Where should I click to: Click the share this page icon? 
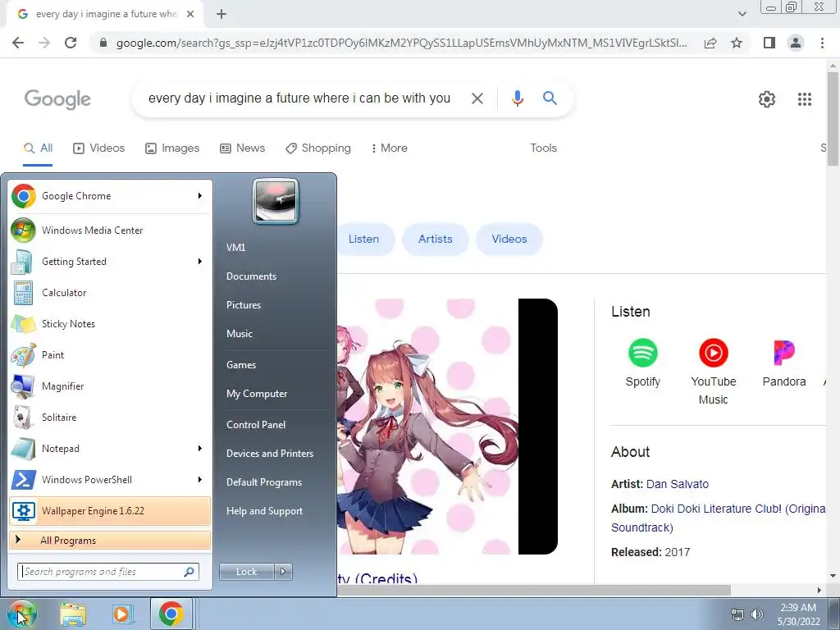710,43
